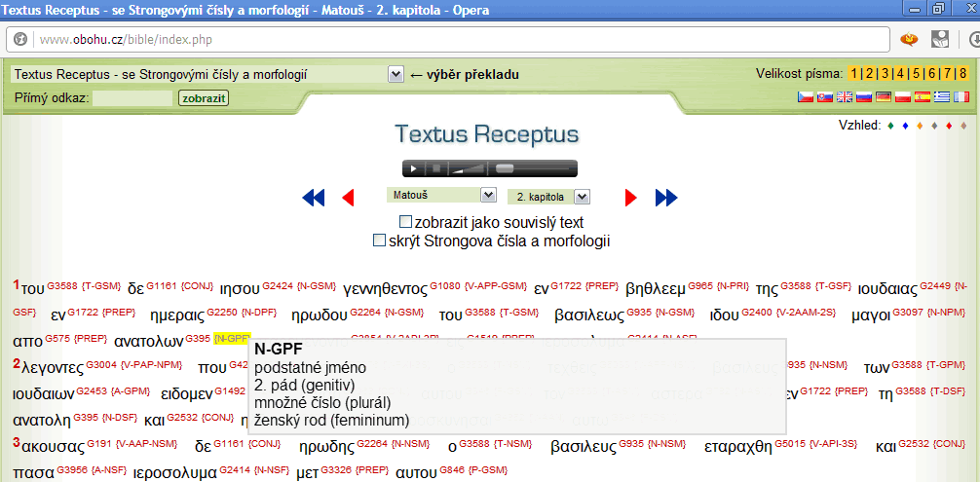
Task: Play the chapter audio recording
Action: (413, 168)
